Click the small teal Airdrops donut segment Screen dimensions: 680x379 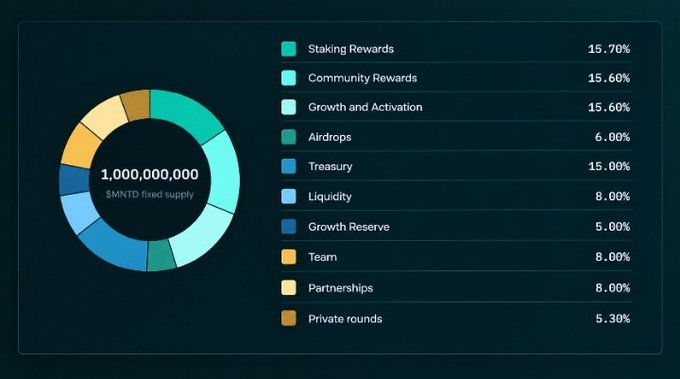pyautogui.click(x=160, y=255)
